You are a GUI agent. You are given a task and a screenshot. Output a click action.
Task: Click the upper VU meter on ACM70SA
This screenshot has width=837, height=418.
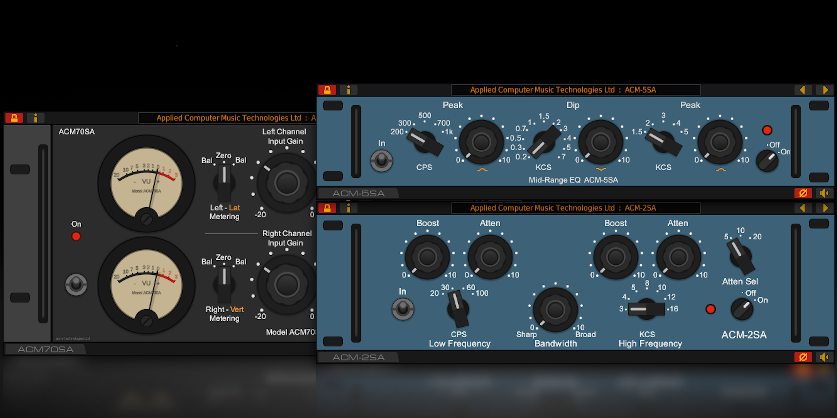(146, 183)
